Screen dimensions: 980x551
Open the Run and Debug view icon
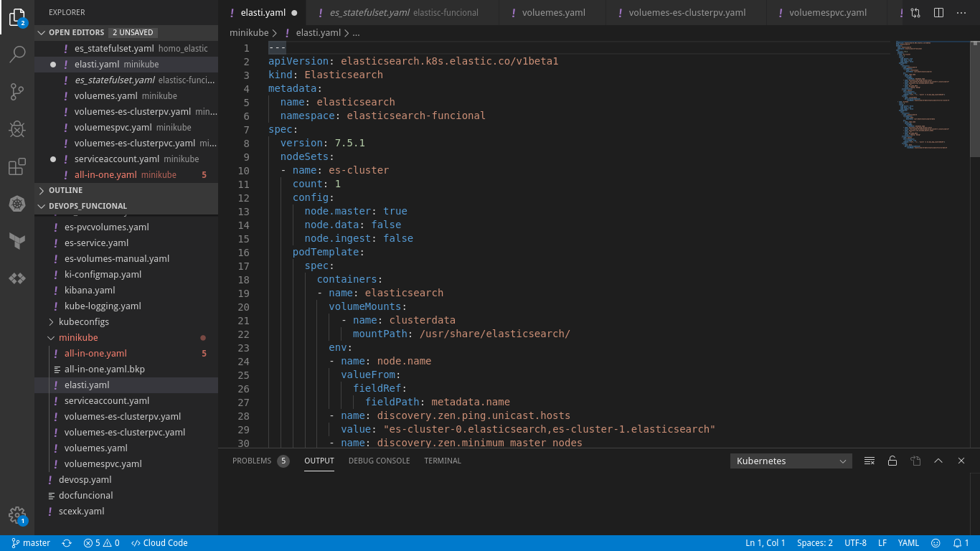click(x=17, y=129)
